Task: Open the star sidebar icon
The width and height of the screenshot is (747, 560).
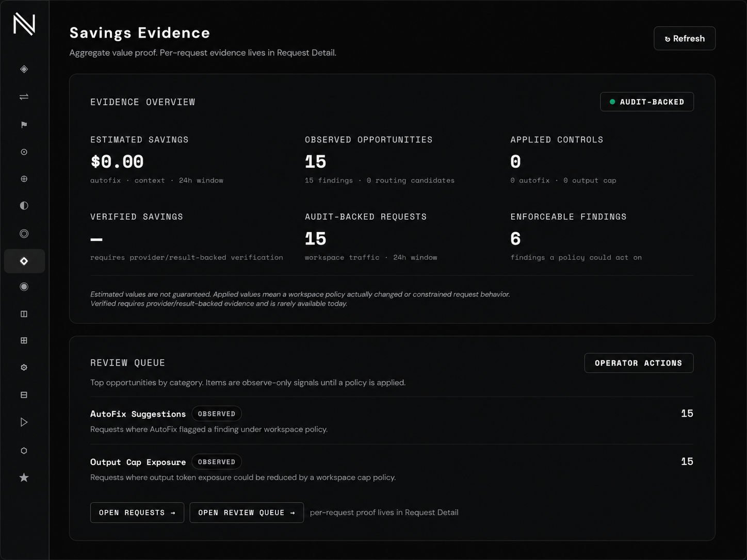Action: tap(24, 477)
